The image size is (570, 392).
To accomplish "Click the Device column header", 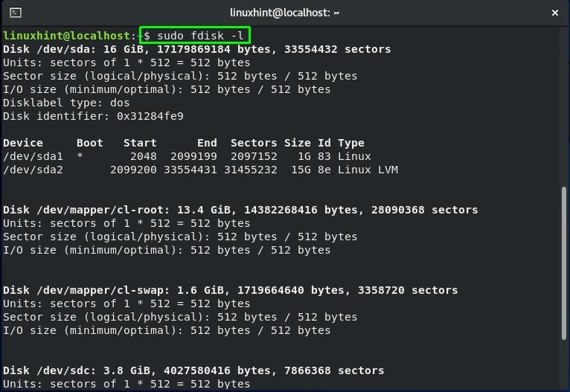I will (x=23, y=143).
